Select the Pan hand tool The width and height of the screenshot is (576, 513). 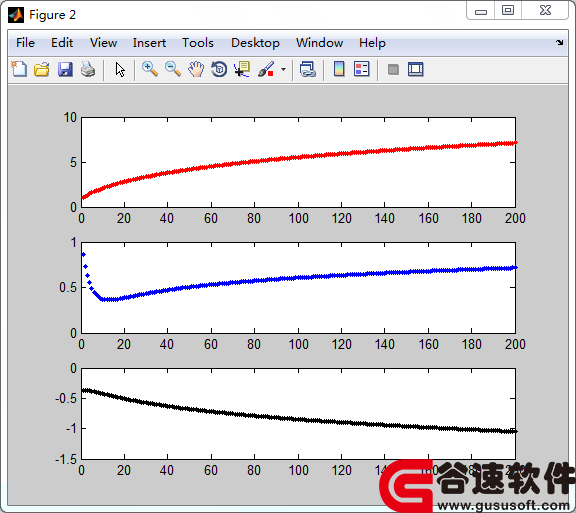coord(196,69)
